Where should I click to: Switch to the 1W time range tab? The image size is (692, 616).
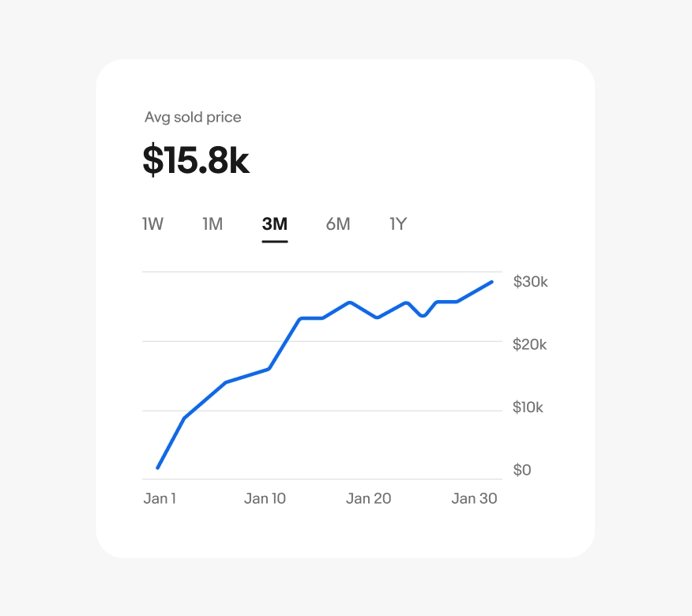(152, 224)
